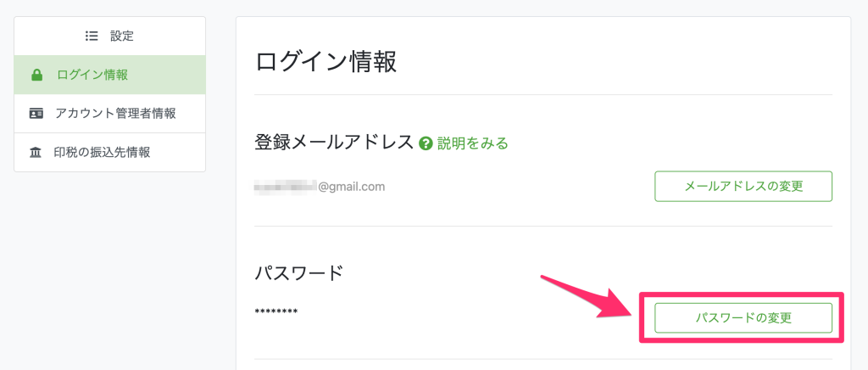This screenshot has width=868, height=370.
Task: Click the blurred email username
Action: (x=286, y=186)
